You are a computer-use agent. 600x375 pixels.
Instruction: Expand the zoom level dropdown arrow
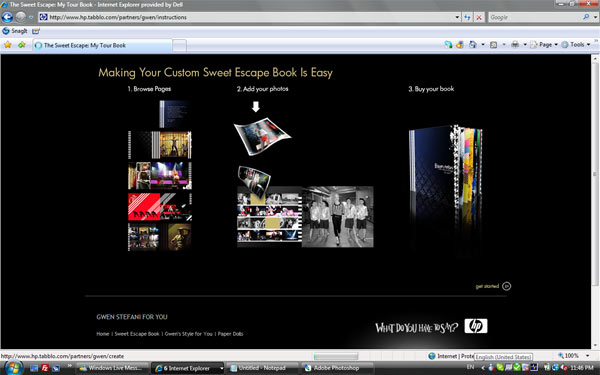tap(588, 355)
